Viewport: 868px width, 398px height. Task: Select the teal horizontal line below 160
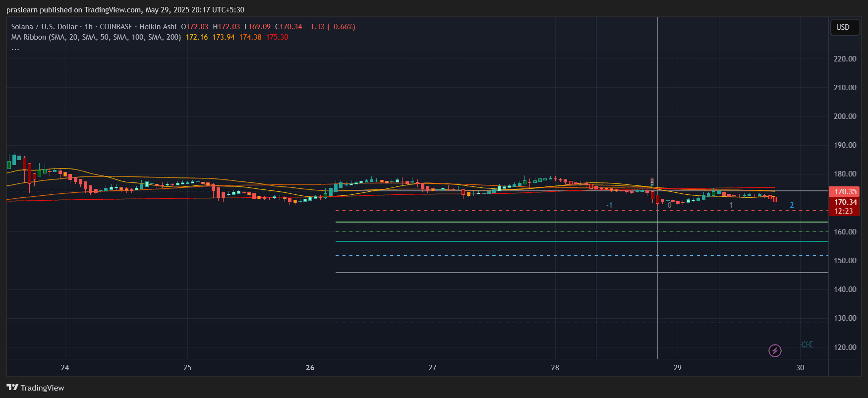click(496, 241)
